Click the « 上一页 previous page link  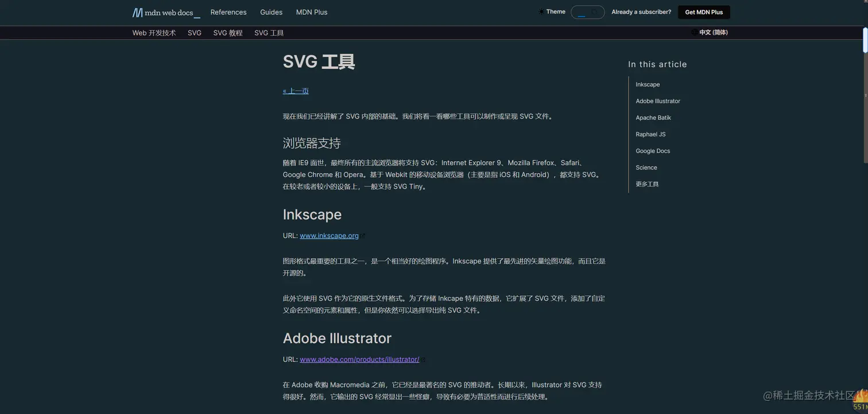(x=296, y=91)
